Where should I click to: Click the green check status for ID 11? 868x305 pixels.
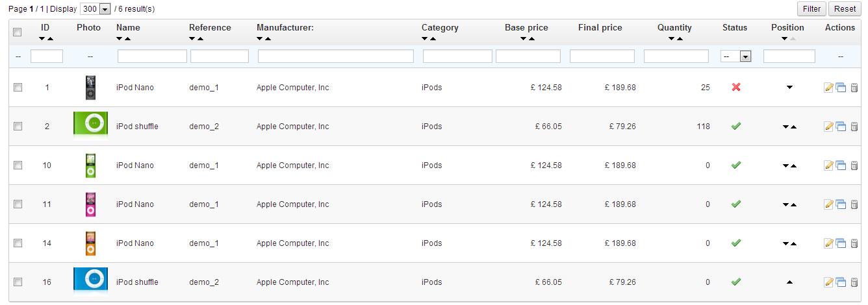pyautogui.click(x=736, y=204)
